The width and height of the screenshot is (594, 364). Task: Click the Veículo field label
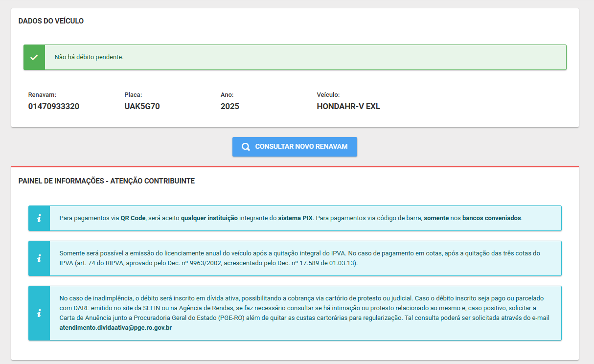tap(328, 95)
